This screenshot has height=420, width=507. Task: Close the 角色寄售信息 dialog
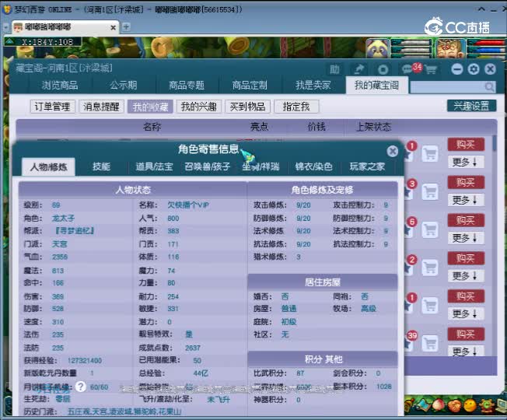(x=392, y=151)
